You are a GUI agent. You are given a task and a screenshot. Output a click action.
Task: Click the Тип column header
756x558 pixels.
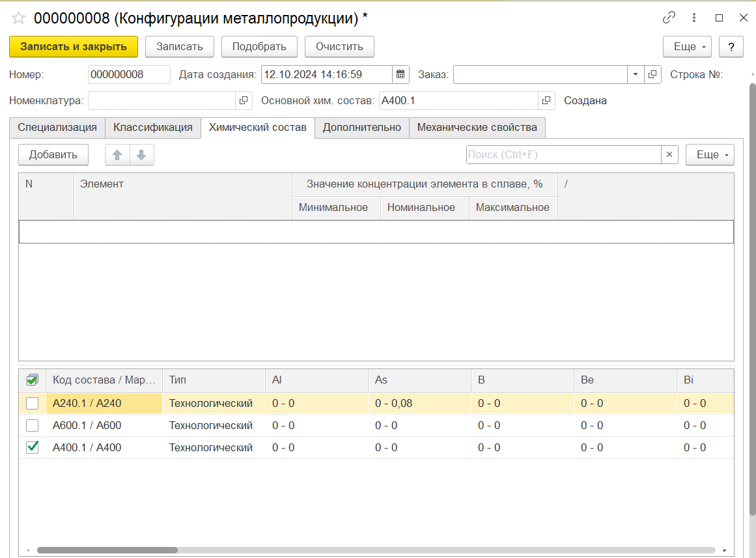click(214, 380)
